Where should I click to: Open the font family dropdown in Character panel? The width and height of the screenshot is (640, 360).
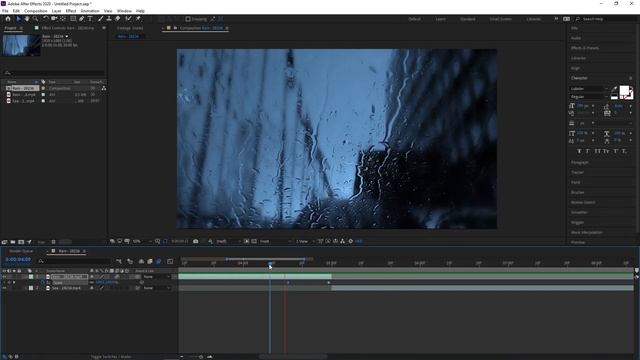(589, 89)
